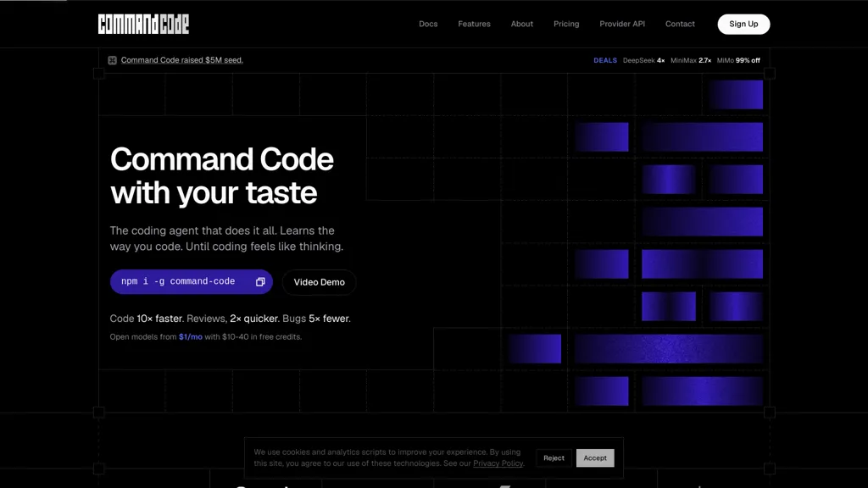Click the Command Code logo

point(143,24)
